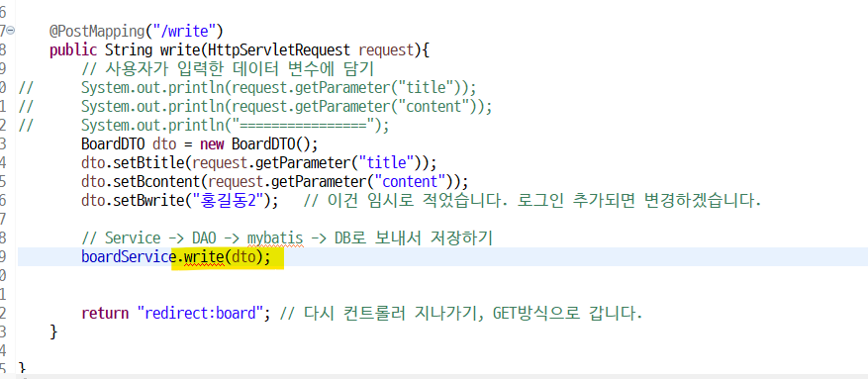Click the comment '사용자가 입력한 데이터 변수에 담기'

(x=228, y=69)
